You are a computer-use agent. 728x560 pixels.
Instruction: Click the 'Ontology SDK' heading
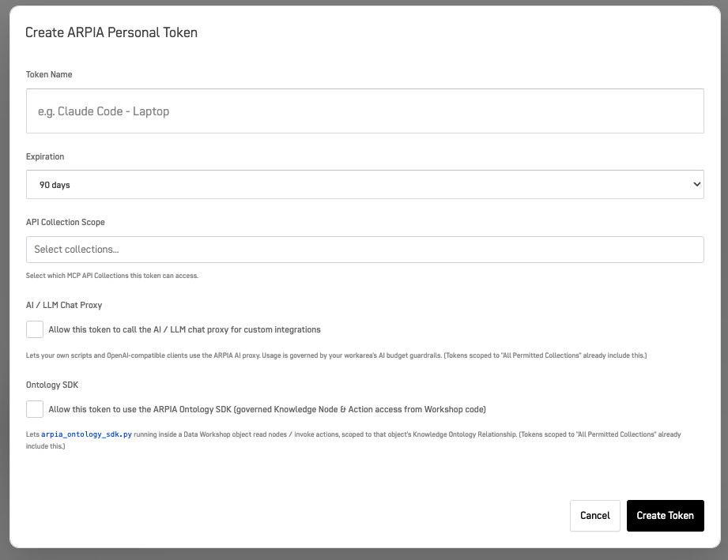pyautogui.click(x=52, y=385)
